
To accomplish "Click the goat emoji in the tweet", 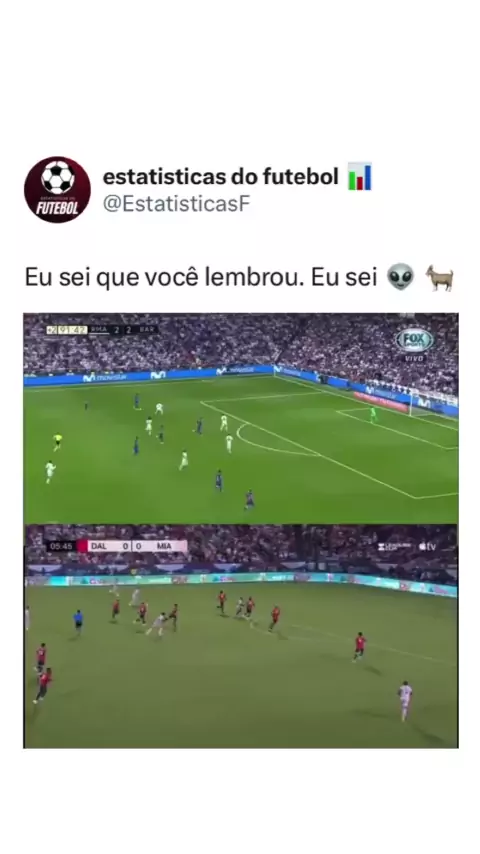I will click(x=439, y=278).
